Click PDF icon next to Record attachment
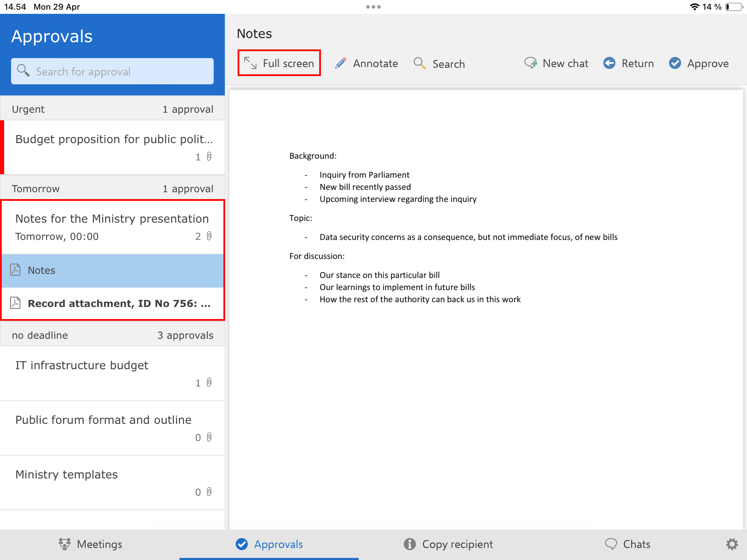This screenshot has height=560, width=747. tap(16, 303)
